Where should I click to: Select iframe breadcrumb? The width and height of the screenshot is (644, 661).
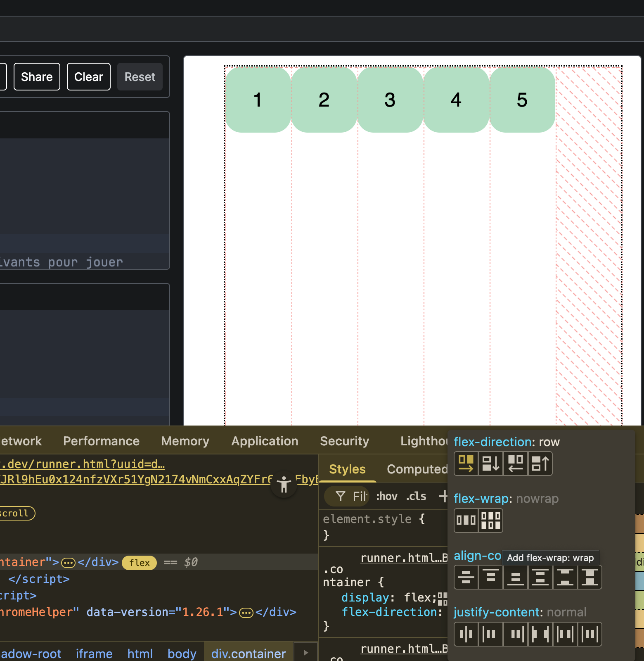(x=94, y=654)
